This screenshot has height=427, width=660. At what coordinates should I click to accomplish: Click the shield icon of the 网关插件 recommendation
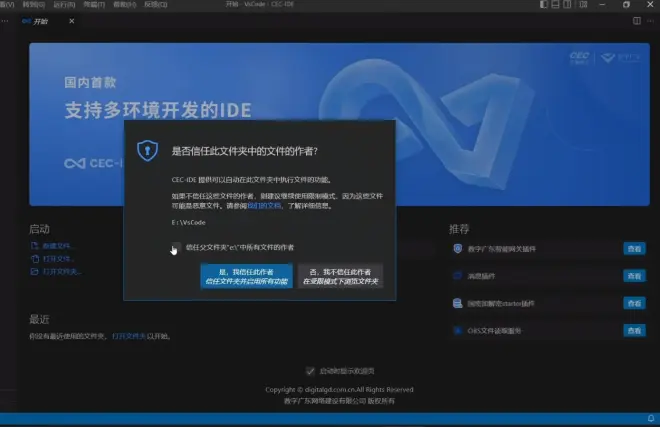pyautogui.click(x=458, y=249)
